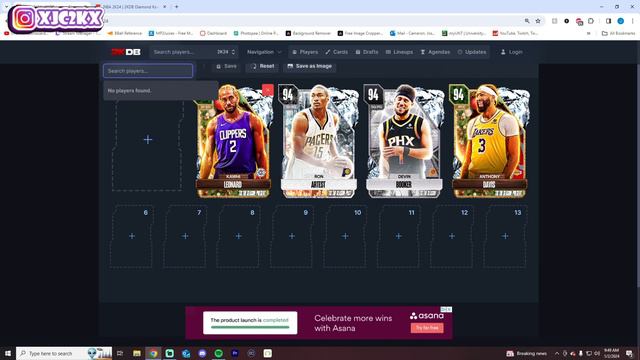
Task: Click Try for free in Asana ad
Action: tap(427, 328)
